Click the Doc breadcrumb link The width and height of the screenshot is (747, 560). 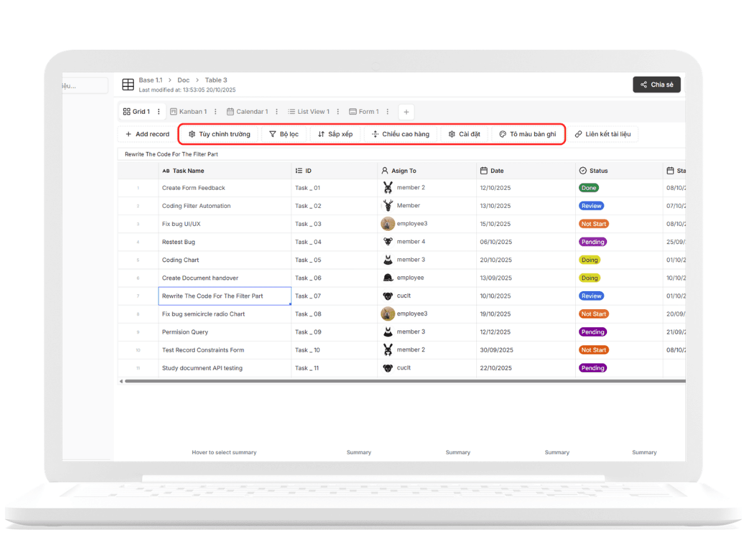(x=183, y=80)
